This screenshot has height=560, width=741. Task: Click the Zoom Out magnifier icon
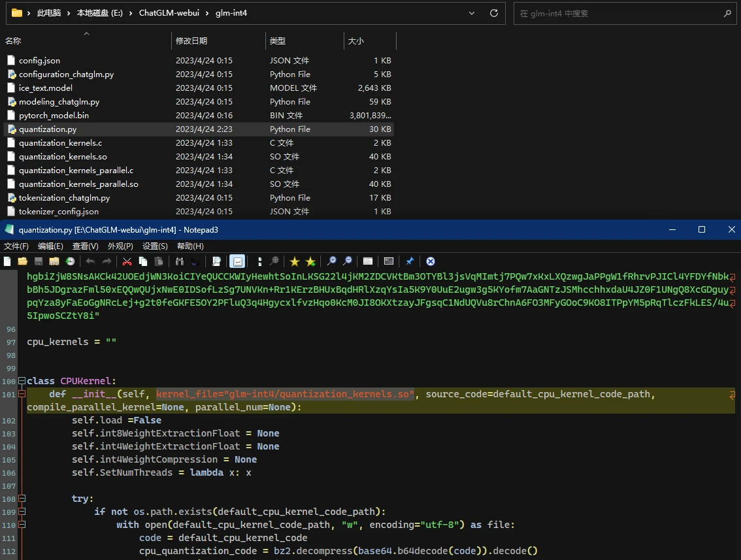(x=348, y=261)
